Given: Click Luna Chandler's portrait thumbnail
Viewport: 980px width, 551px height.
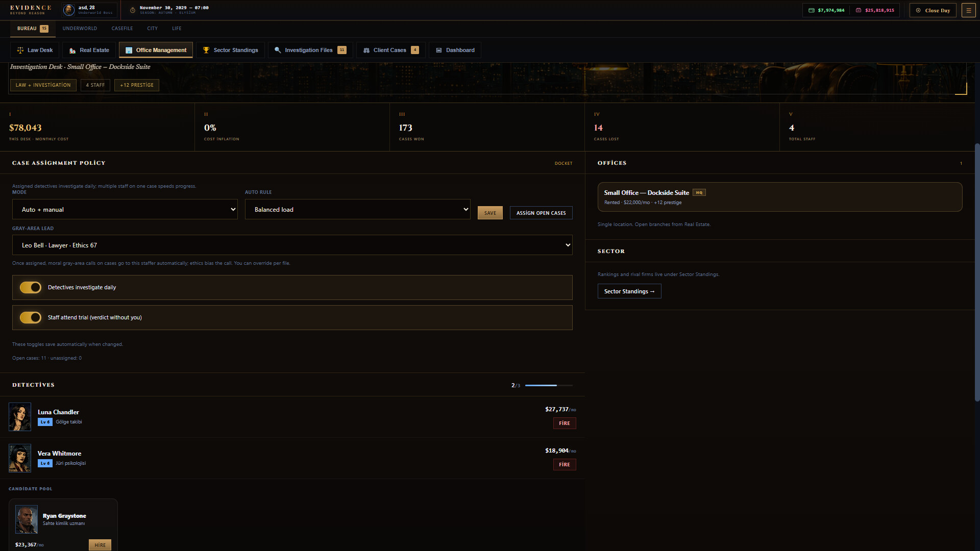Looking at the screenshot, I should [x=20, y=417].
